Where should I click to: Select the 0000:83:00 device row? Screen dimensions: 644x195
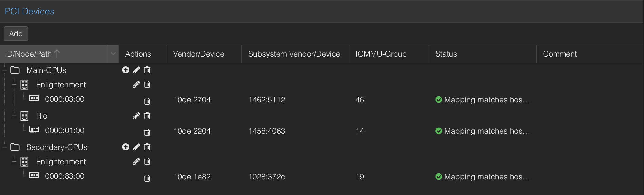point(322,177)
